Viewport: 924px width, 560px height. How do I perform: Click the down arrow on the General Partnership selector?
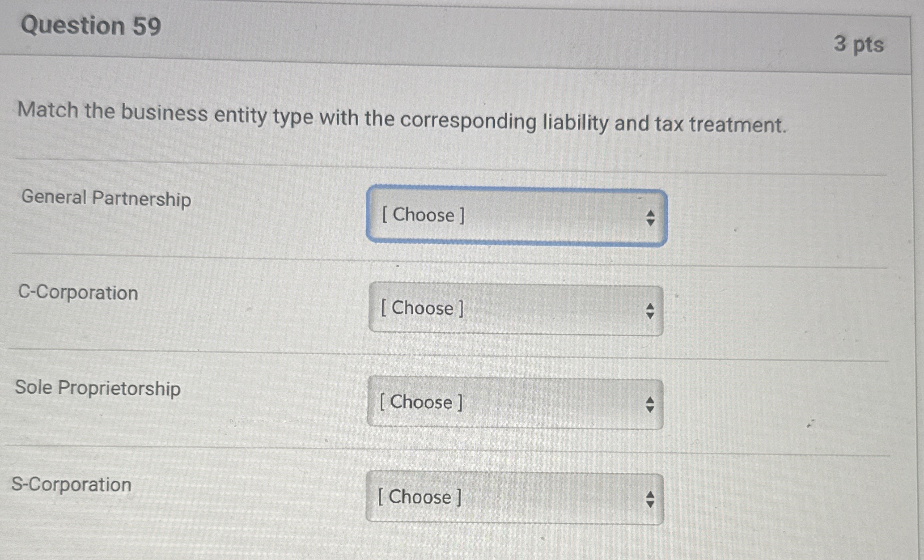coord(651,222)
